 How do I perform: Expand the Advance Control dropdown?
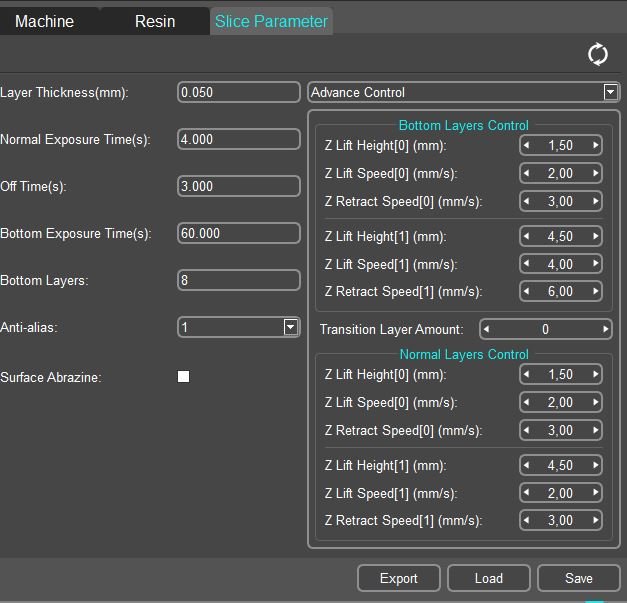pos(610,92)
